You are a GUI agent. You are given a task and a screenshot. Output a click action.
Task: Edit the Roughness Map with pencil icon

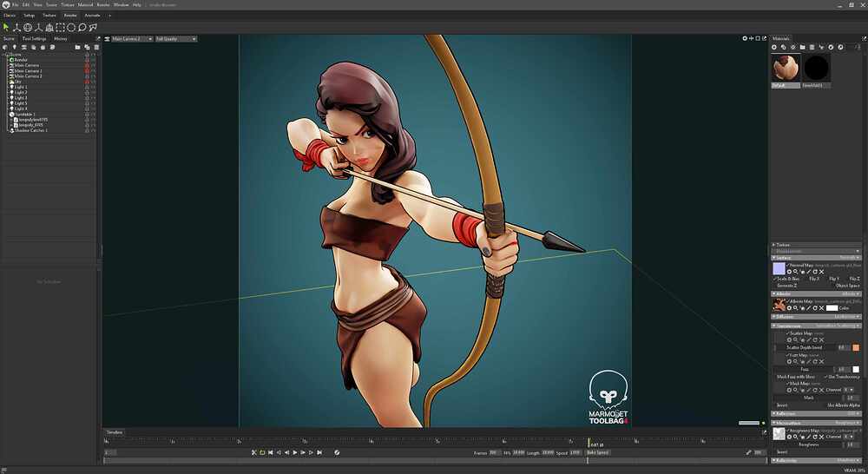click(809, 437)
